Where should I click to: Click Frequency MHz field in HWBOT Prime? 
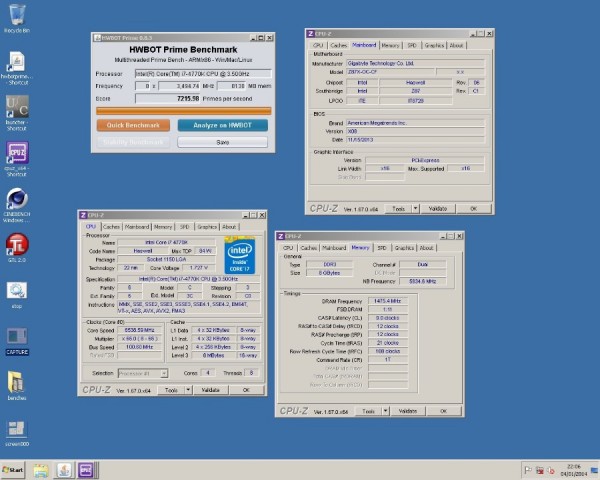pyautogui.click(x=179, y=86)
